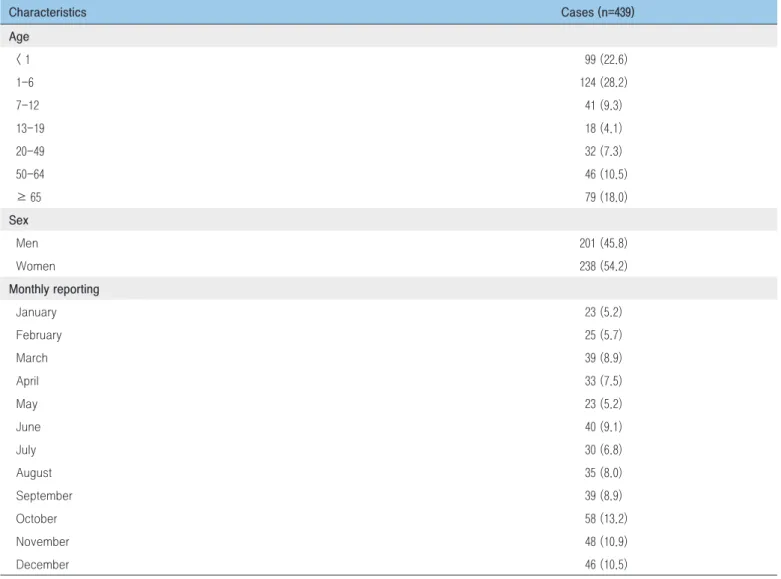781x579 pixels.
Task: Select the value '124 (28.2)'
Action: pos(603,83)
